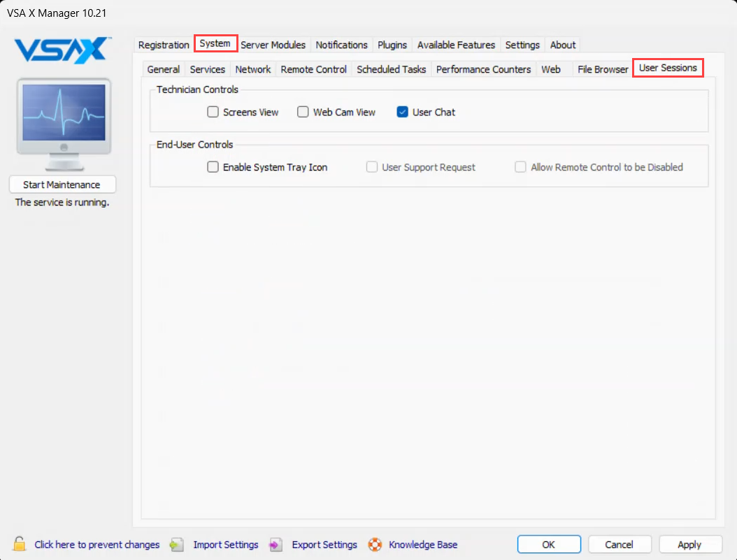
Task: Select the System tab
Action: click(x=215, y=43)
